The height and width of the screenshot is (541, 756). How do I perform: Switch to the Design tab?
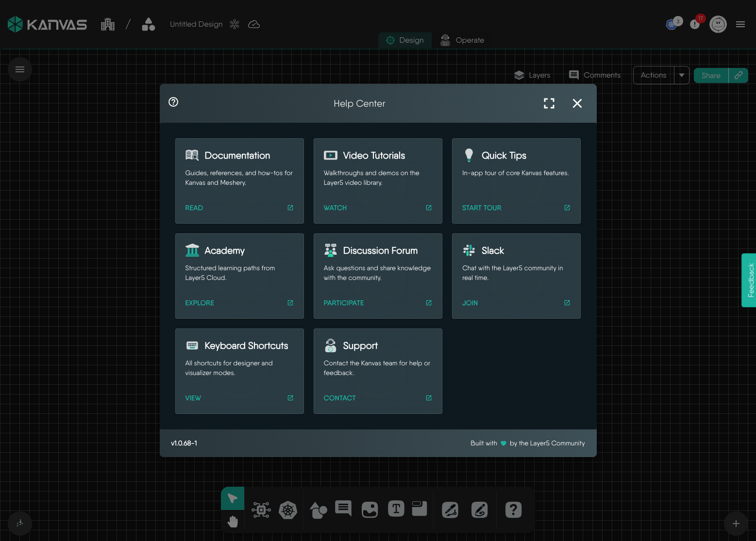405,40
